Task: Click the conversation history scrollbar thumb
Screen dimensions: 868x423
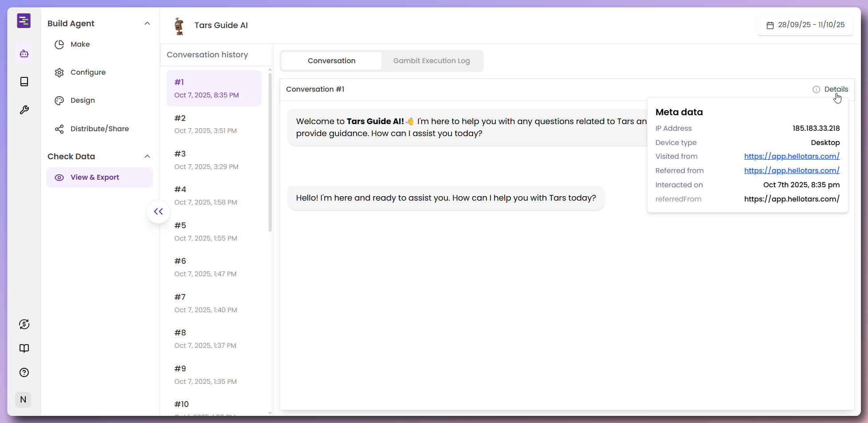Action: [270, 152]
